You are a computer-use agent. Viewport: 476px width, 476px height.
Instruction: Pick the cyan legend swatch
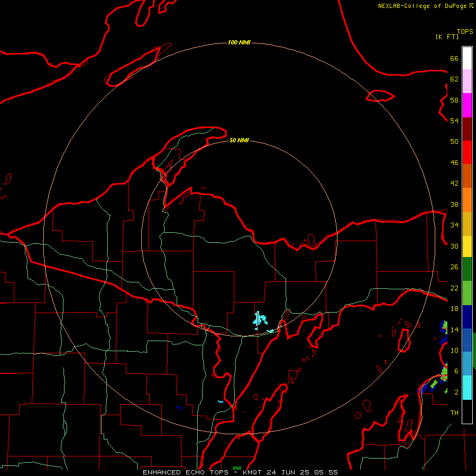pos(467,387)
